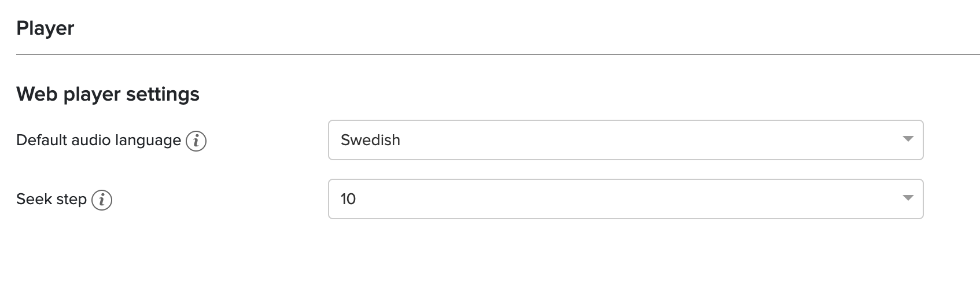
Task: Click inside the Swedish selection box
Action: pos(625,140)
